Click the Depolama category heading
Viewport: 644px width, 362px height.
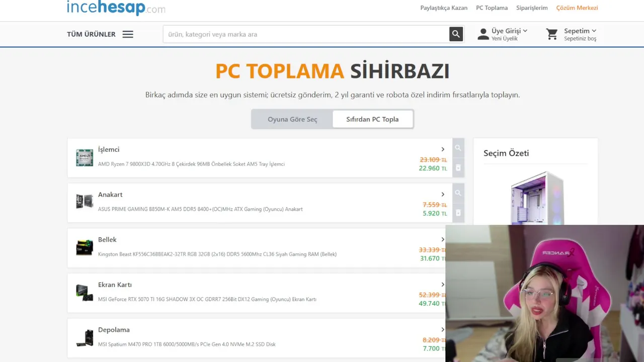114,330
